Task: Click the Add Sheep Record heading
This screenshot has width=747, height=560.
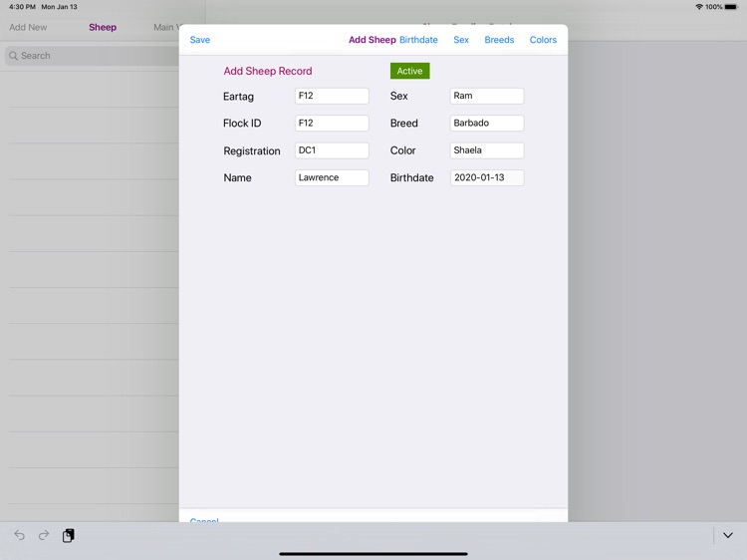Action: pyautogui.click(x=268, y=71)
